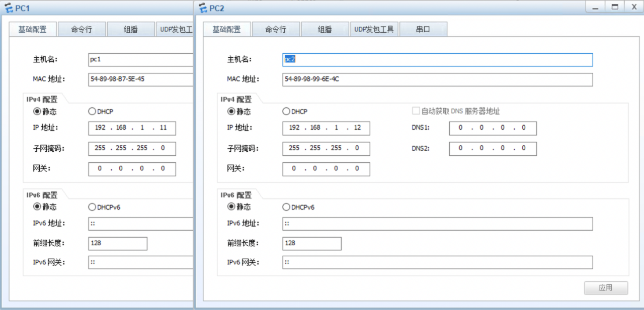The width and height of the screenshot is (644, 310).
Task: Minimize the PC2 window
Action: [596, 7]
